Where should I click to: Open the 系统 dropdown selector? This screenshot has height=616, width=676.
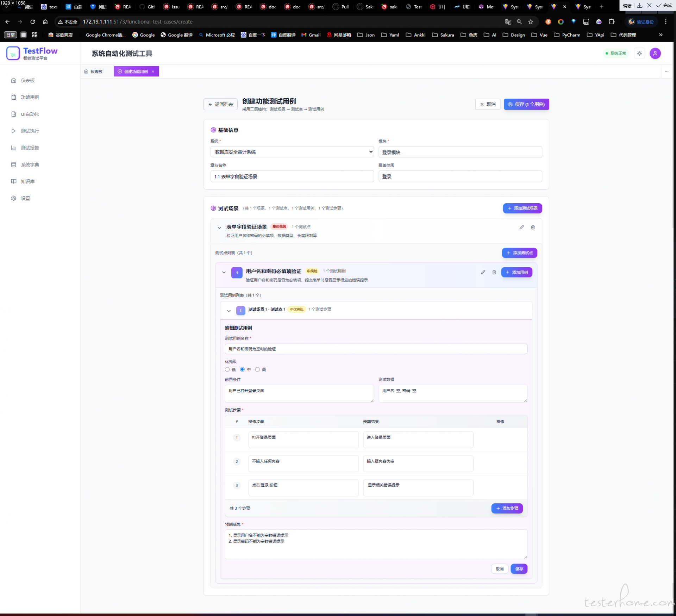click(292, 152)
